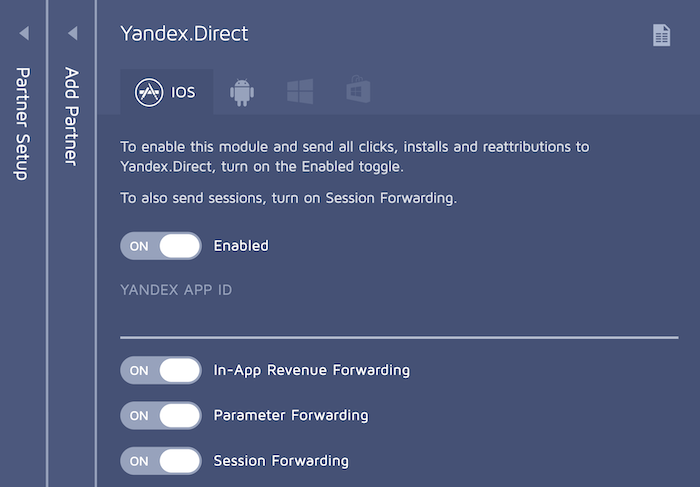Select the store bag platform tab
Image resolution: width=700 pixels, height=487 pixels.
click(359, 93)
